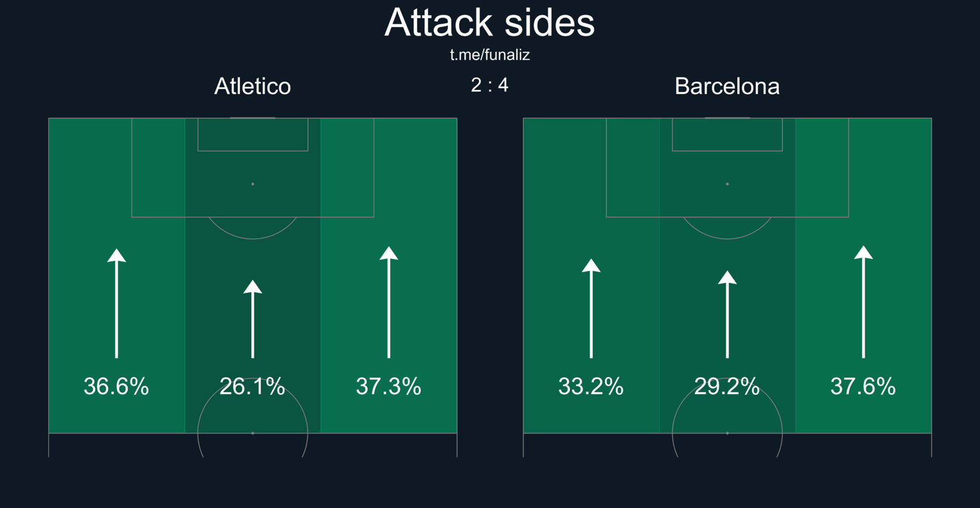Image resolution: width=980 pixels, height=508 pixels.
Task: Click the six-yard box on Atletico's pitch
Action: point(253,135)
